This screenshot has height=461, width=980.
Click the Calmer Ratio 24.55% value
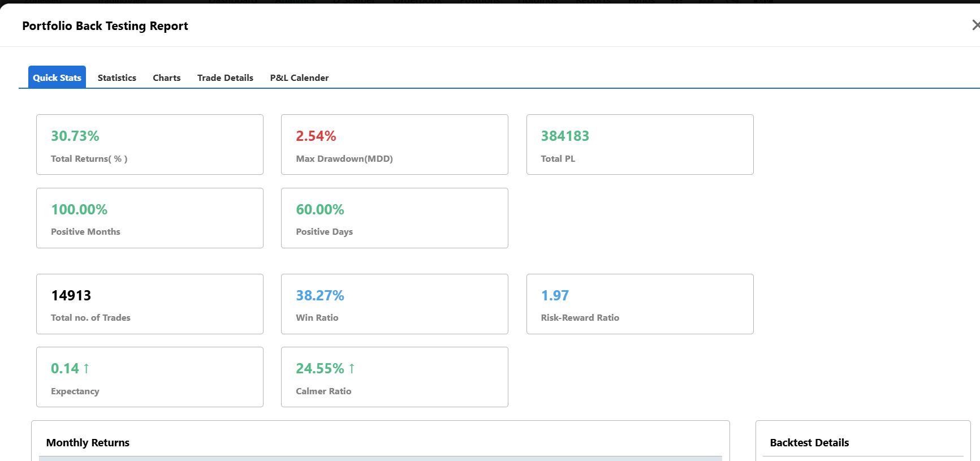coord(320,368)
